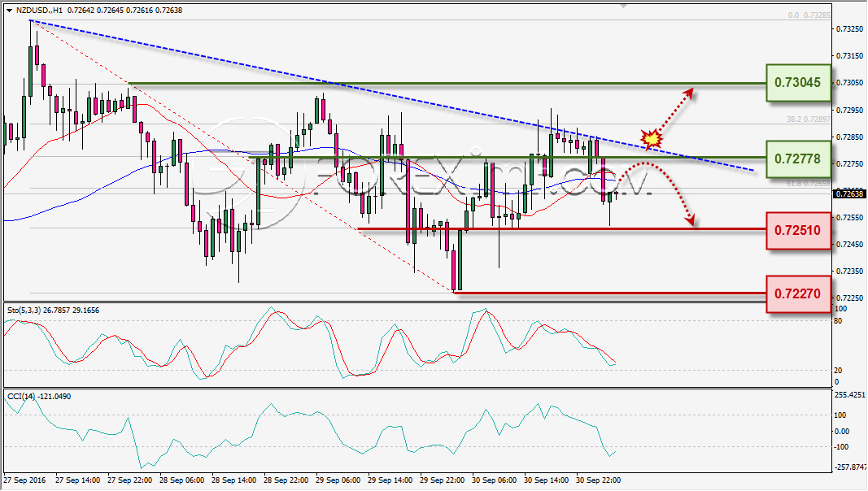Image resolution: width=868 pixels, height=491 pixels.
Task: Click the 30 Sep 22:00 time label
Action: 599,480
